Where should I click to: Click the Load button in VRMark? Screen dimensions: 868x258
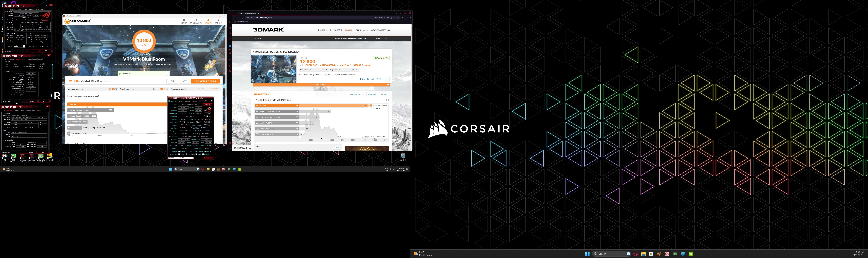click(172, 81)
